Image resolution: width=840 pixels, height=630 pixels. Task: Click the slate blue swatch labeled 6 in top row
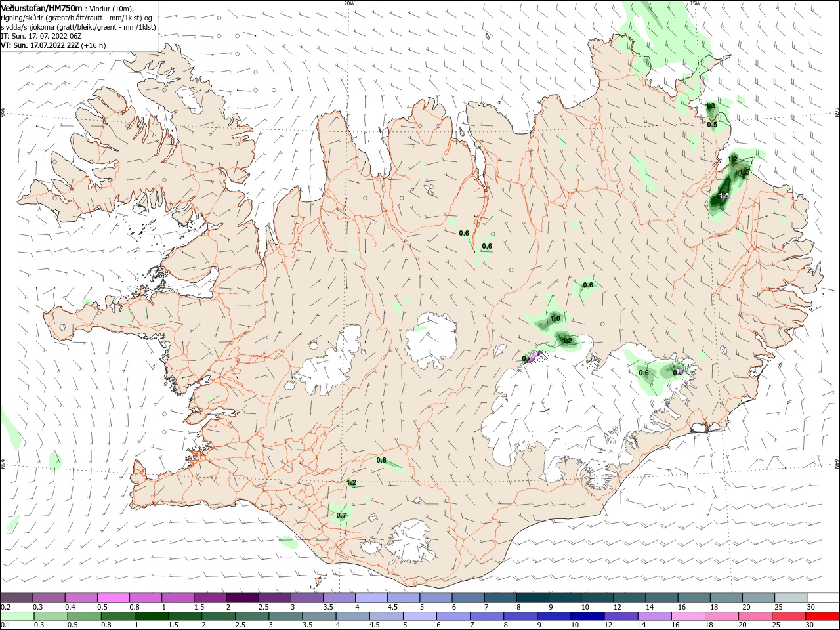click(x=468, y=598)
